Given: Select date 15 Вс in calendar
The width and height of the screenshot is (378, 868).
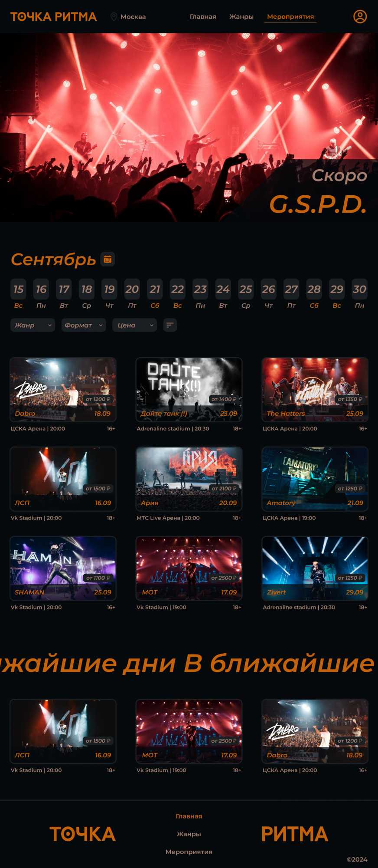Looking at the screenshot, I should pos(18,294).
